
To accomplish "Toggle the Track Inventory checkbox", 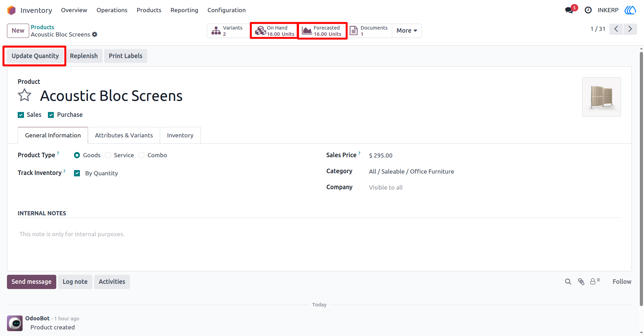I will tap(77, 173).
